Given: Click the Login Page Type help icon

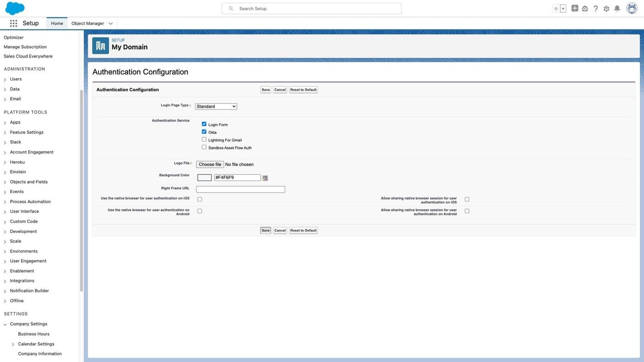Looking at the screenshot, I should pyautogui.click(x=190, y=106).
